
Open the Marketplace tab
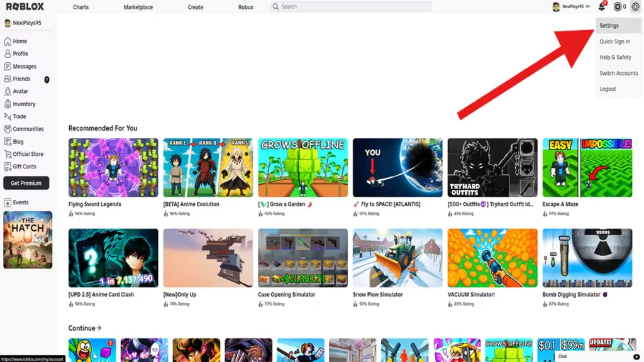point(138,7)
